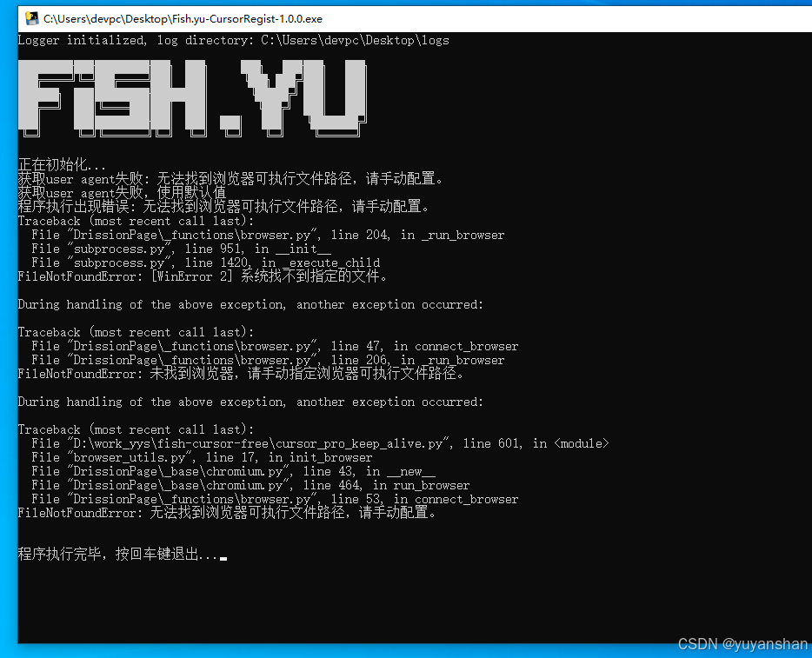Click the chromium.py line 43 __new__ row
Viewport: 812px width, 658px height.
[x=234, y=472]
